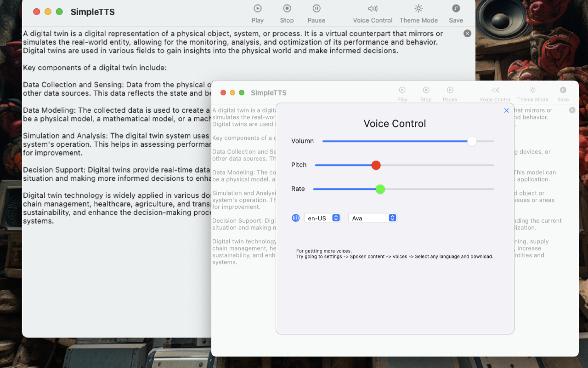Adjust the red Pitch slider knob
The width and height of the screenshot is (588, 368).
point(376,165)
